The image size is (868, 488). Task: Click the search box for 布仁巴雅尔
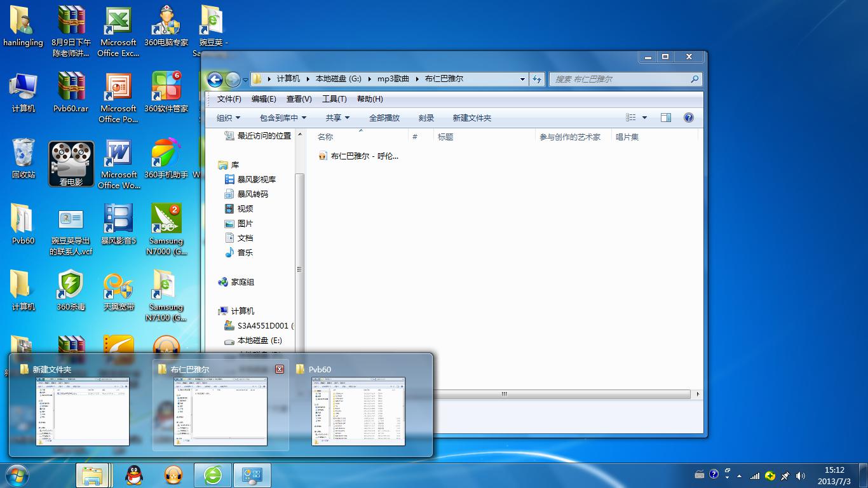click(620, 79)
